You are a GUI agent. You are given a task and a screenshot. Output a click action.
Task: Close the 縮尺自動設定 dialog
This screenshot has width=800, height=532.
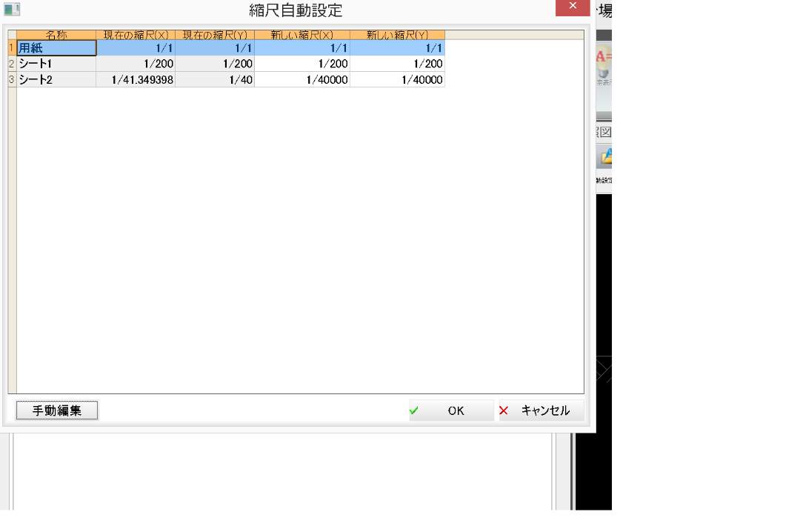(573, 7)
